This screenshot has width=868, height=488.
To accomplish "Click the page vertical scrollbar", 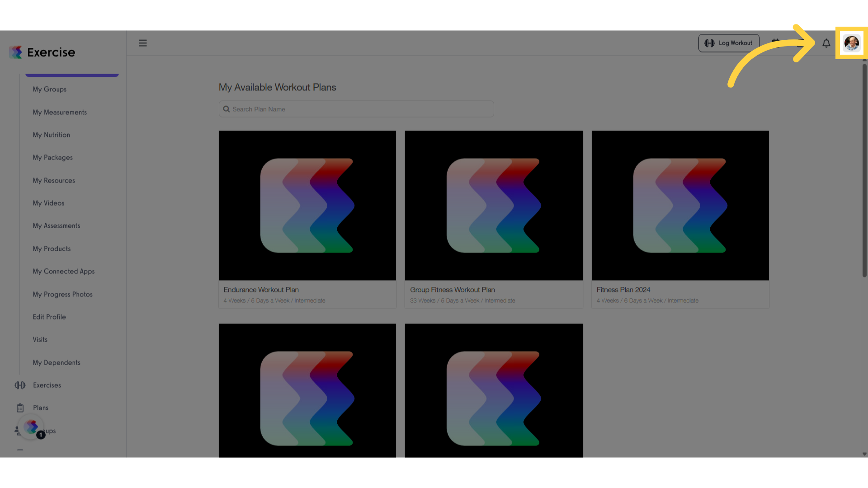I will coord(864,170).
